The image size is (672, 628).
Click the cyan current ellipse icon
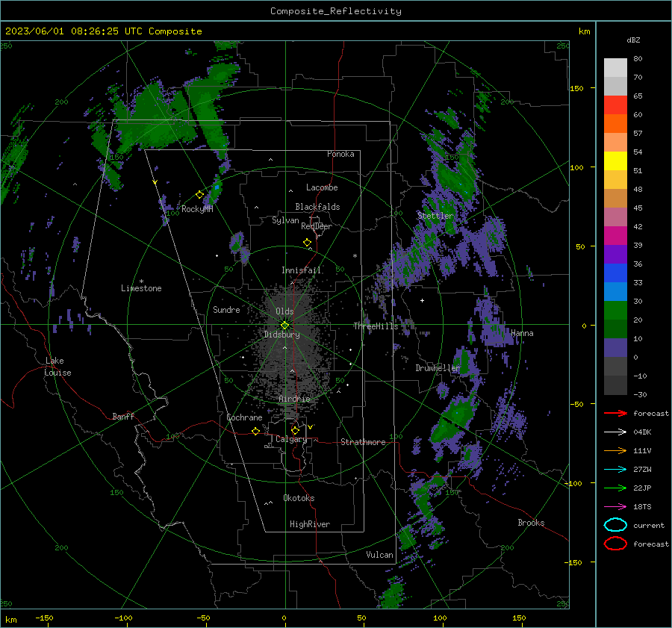pos(615,525)
